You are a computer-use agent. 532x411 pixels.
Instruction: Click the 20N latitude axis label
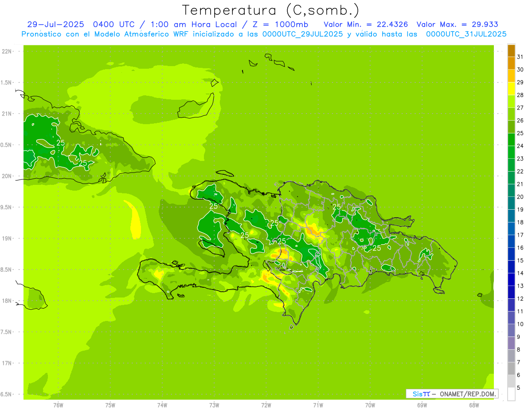pos(7,176)
